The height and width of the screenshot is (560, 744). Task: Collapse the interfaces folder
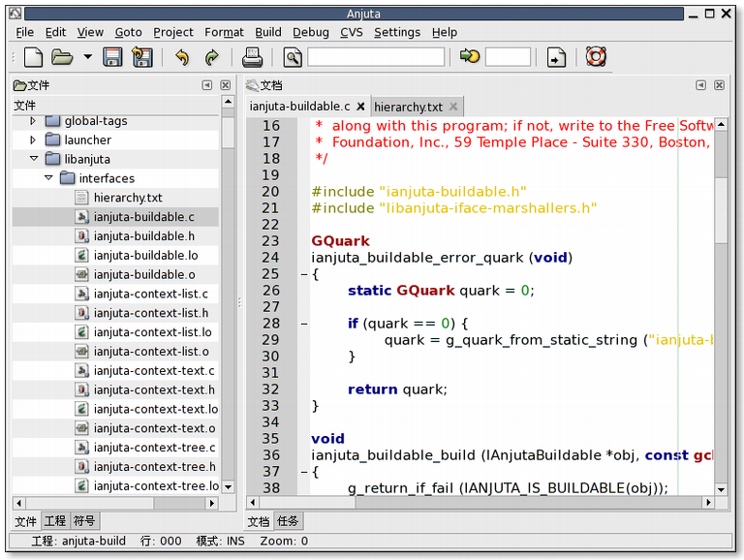pyautogui.click(x=48, y=178)
